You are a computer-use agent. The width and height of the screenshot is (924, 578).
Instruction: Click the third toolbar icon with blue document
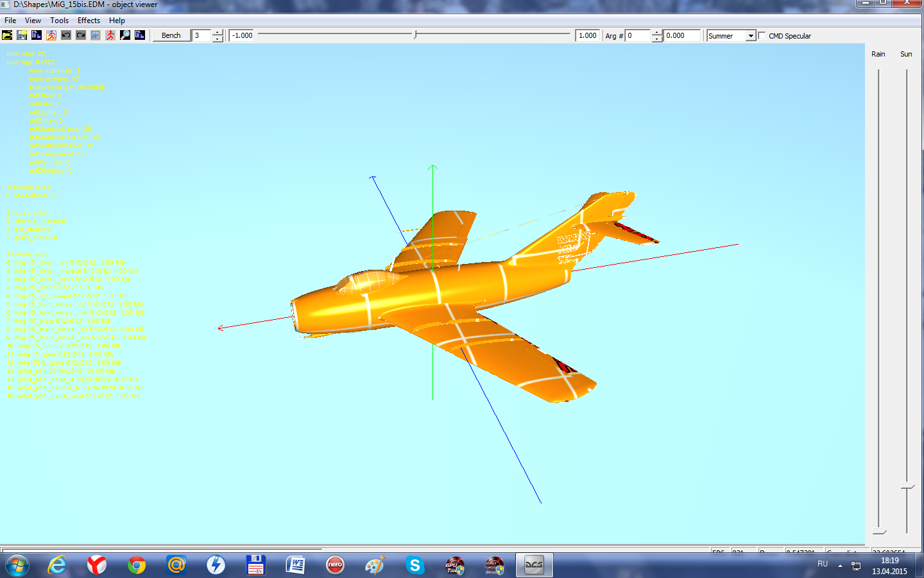[37, 35]
